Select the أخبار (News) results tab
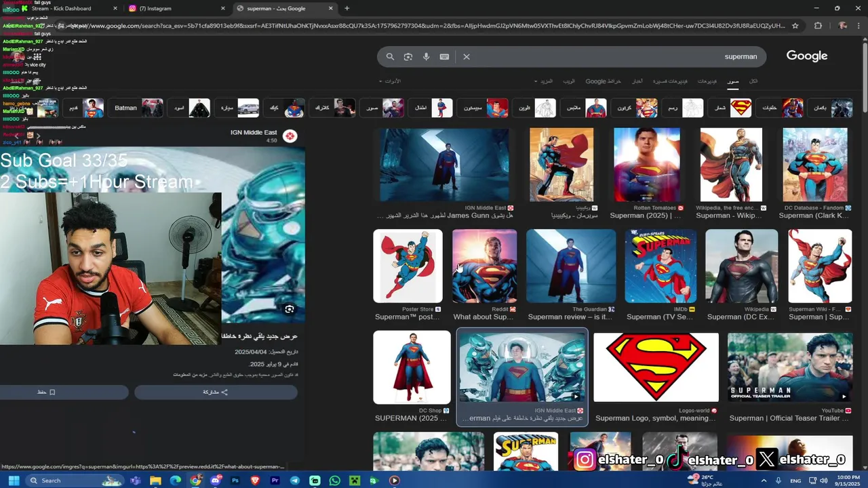 [x=637, y=81]
